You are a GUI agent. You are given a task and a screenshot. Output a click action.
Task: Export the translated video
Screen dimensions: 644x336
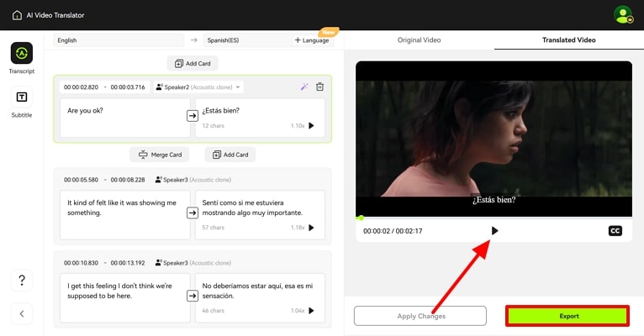(x=567, y=316)
